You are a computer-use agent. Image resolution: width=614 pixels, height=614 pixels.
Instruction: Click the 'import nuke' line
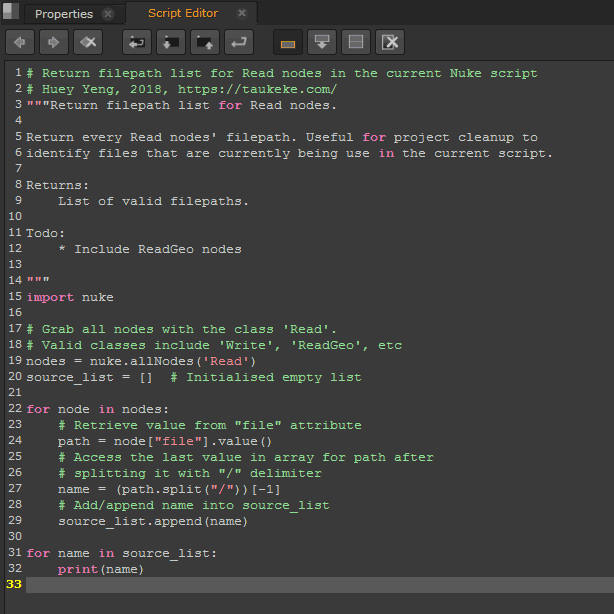click(x=70, y=297)
